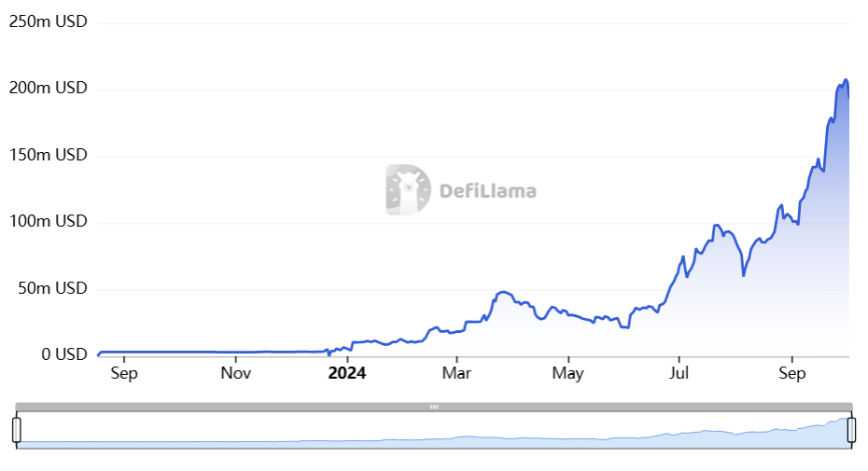The width and height of the screenshot is (868, 471).
Task: Click the line's local peak above April
Action: 503,292
